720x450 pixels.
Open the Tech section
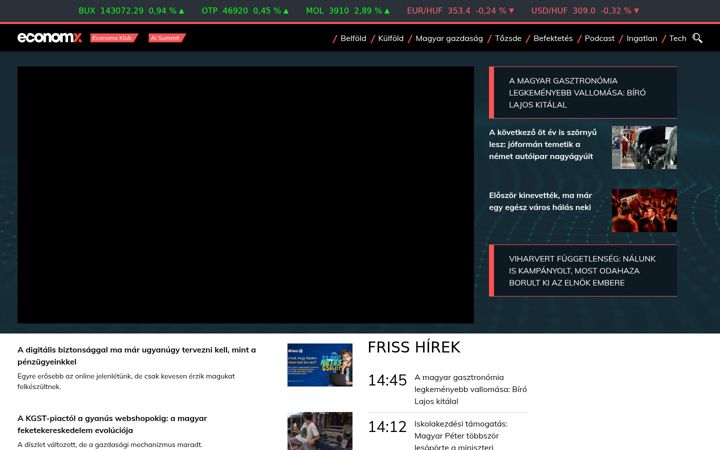coord(677,39)
